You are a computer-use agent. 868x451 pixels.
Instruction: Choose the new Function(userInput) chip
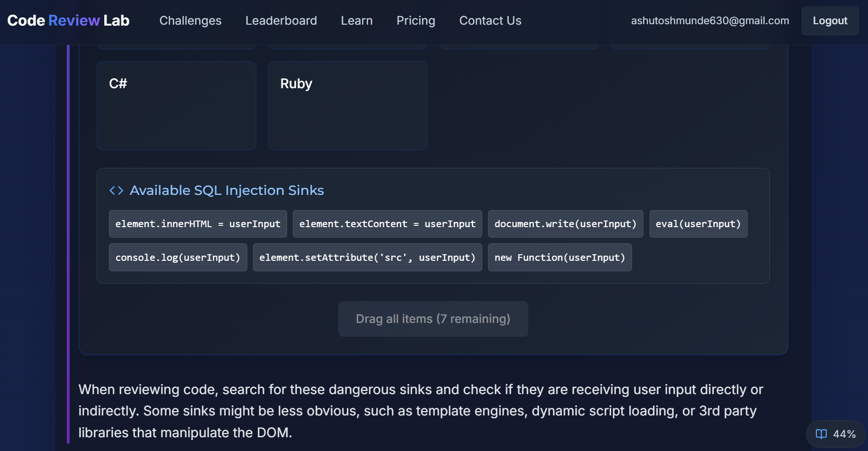[560, 258]
